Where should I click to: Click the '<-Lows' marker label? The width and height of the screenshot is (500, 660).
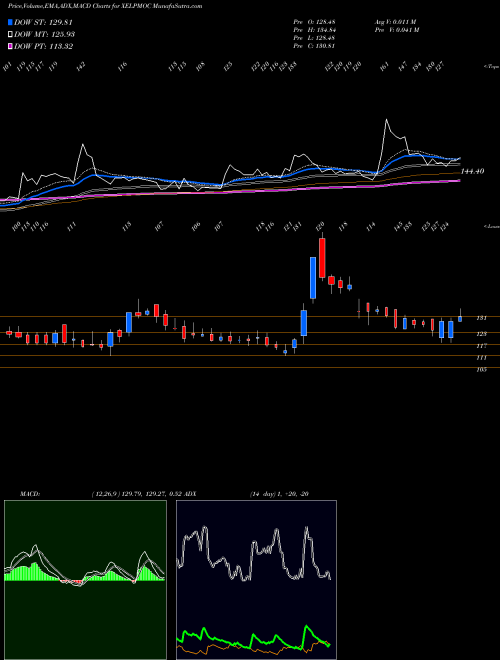[491, 226]
